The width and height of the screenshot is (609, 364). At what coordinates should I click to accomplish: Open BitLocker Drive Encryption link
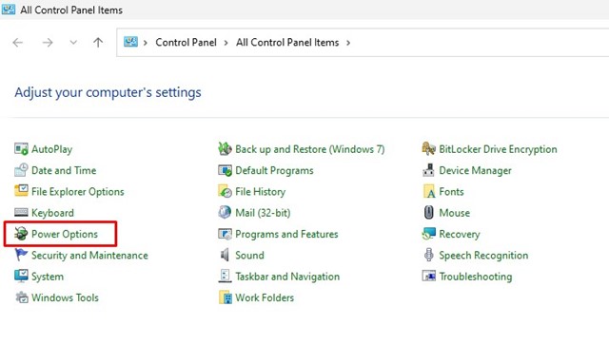498,149
